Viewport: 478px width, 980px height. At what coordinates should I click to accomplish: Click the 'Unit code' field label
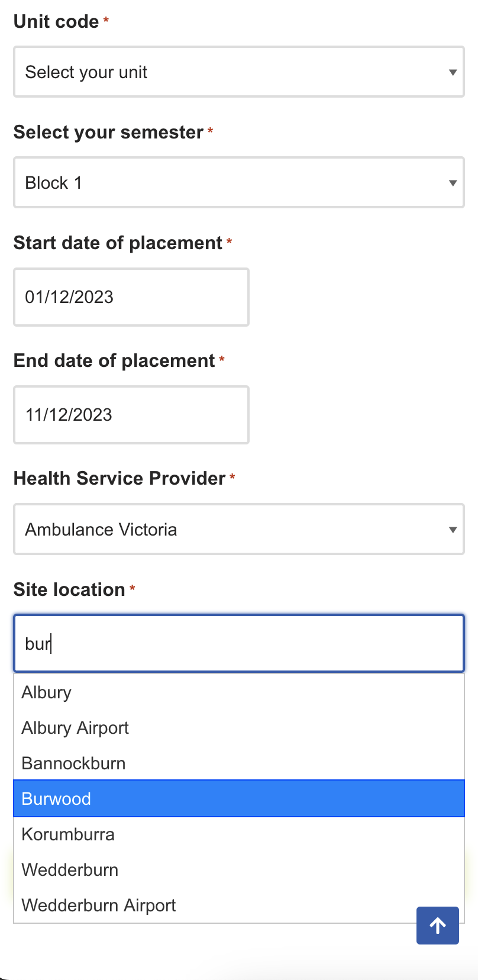click(x=56, y=21)
